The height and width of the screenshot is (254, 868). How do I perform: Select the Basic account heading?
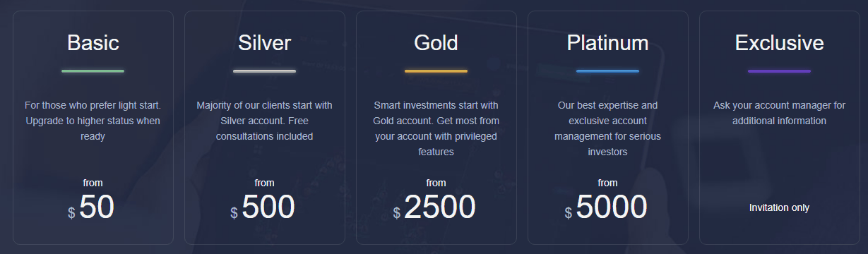(93, 43)
